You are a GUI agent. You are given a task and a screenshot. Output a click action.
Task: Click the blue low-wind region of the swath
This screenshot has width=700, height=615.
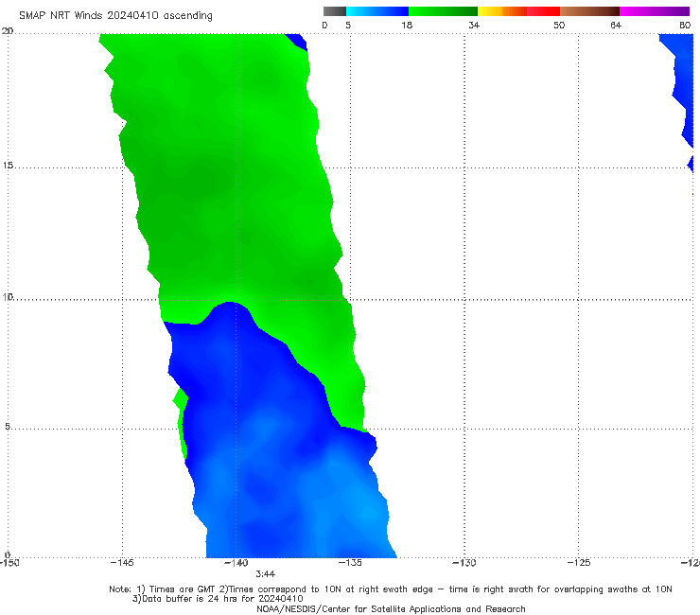tap(277, 447)
